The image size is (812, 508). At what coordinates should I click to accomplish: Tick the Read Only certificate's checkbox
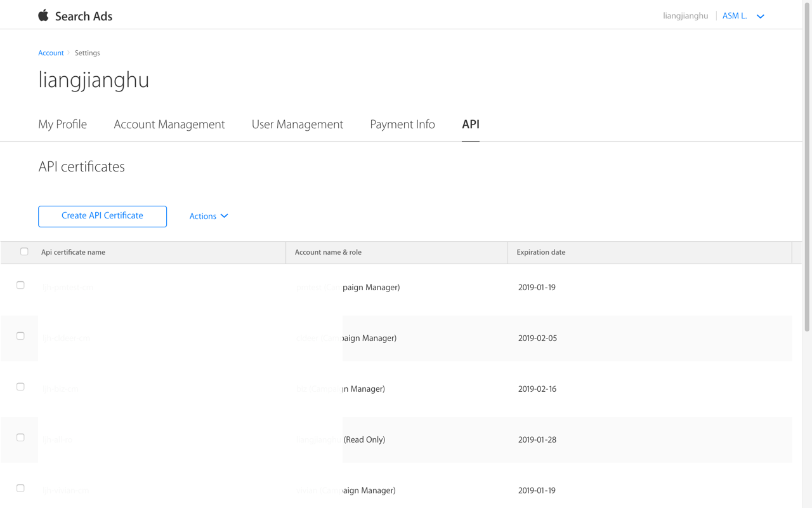tap(20, 438)
